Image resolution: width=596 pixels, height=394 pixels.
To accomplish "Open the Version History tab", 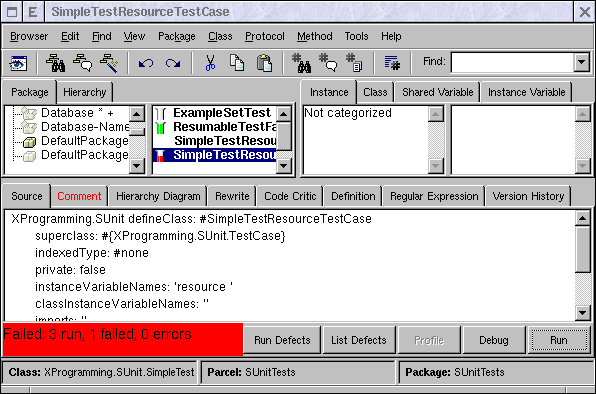I will (528, 196).
